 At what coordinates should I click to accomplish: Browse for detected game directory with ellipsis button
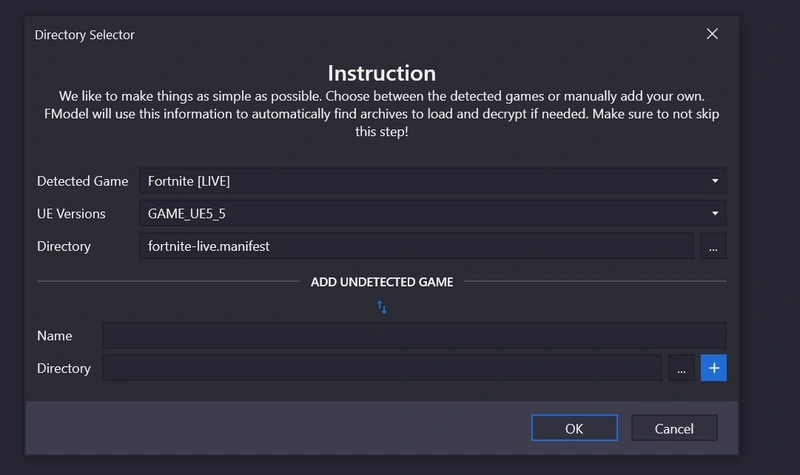pos(713,246)
